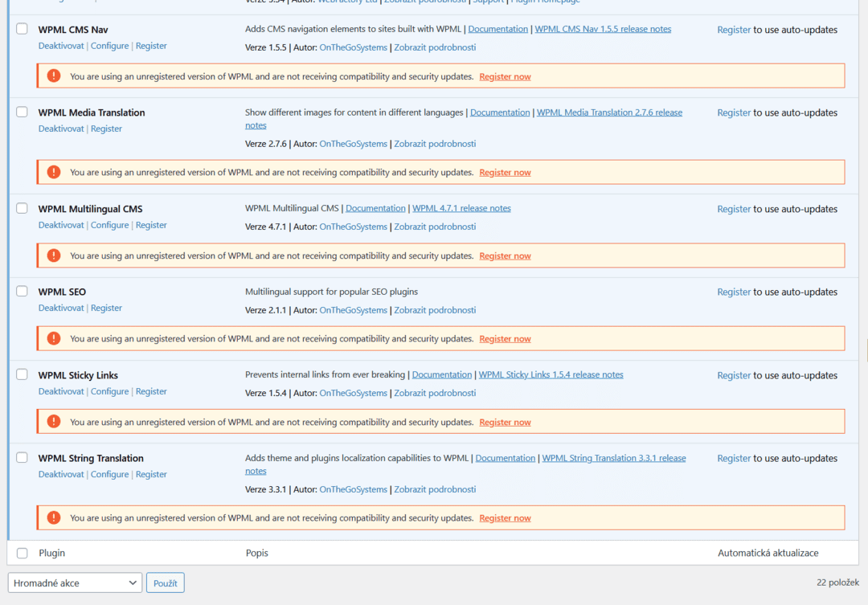Open the Hromadné akce bulk actions dropdown
The image size is (868, 605).
[x=75, y=583]
